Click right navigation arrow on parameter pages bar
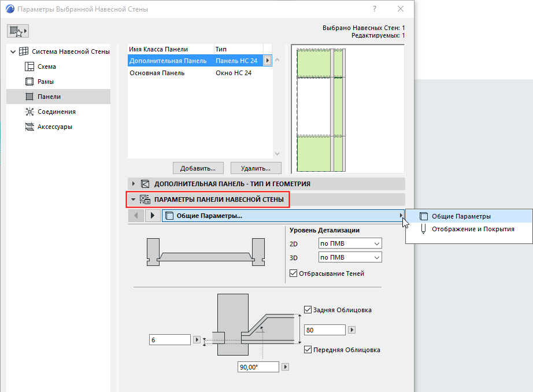The image size is (533, 392). 151,216
